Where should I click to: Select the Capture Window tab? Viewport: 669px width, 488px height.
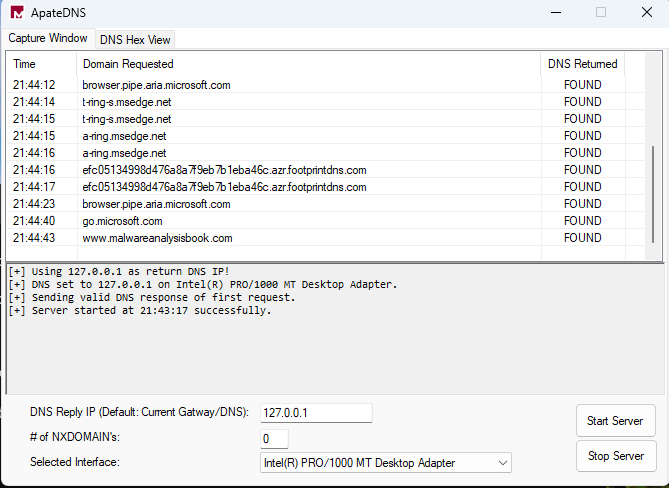click(x=48, y=38)
